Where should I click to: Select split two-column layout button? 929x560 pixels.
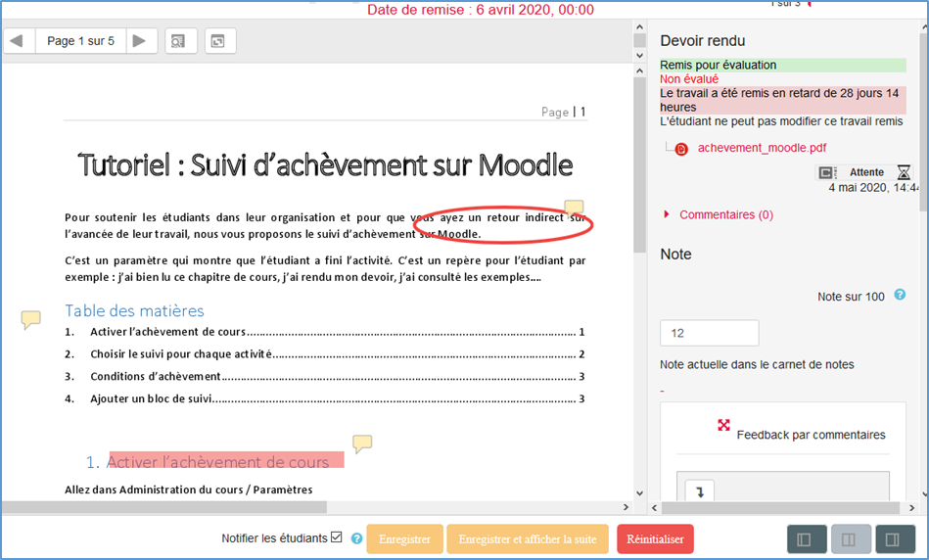coord(851,539)
